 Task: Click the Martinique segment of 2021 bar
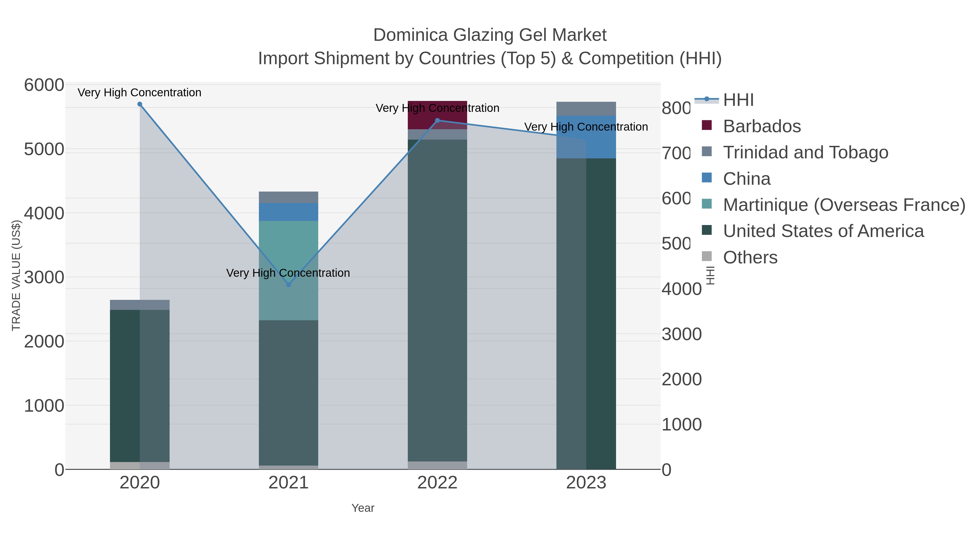point(288,271)
